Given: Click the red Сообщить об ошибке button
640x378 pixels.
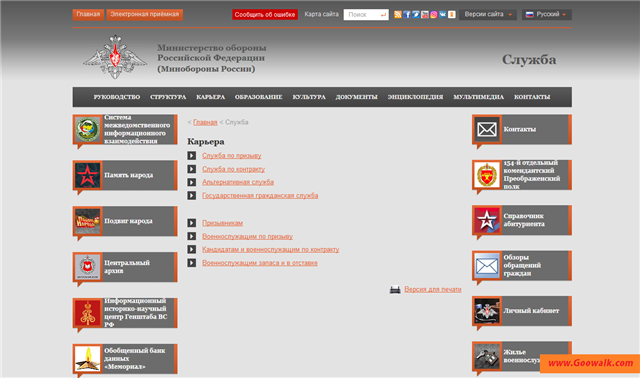Looking at the screenshot, I should (x=265, y=14).
